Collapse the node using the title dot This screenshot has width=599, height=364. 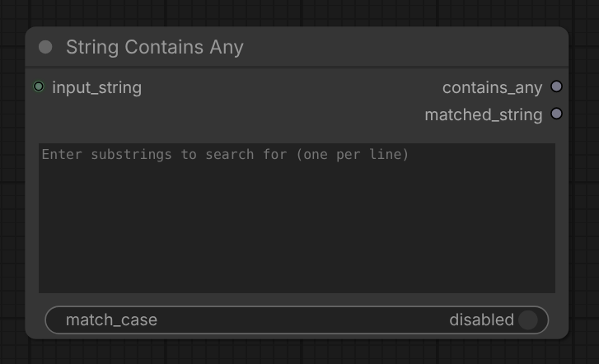[x=45, y=47]
